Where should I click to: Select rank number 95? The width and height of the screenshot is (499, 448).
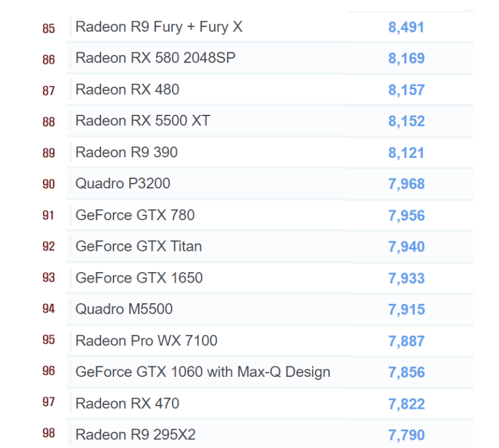click(x=49, y=339)
